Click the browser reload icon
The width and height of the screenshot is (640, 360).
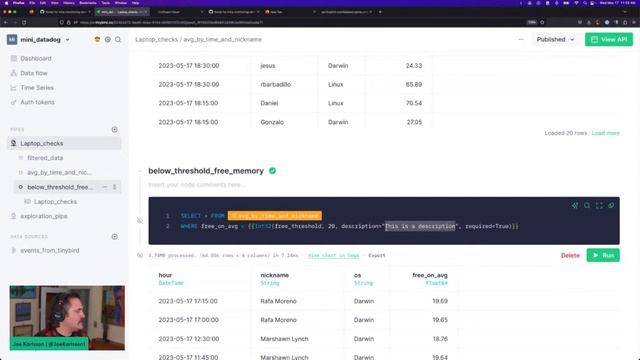coord(24,22)
